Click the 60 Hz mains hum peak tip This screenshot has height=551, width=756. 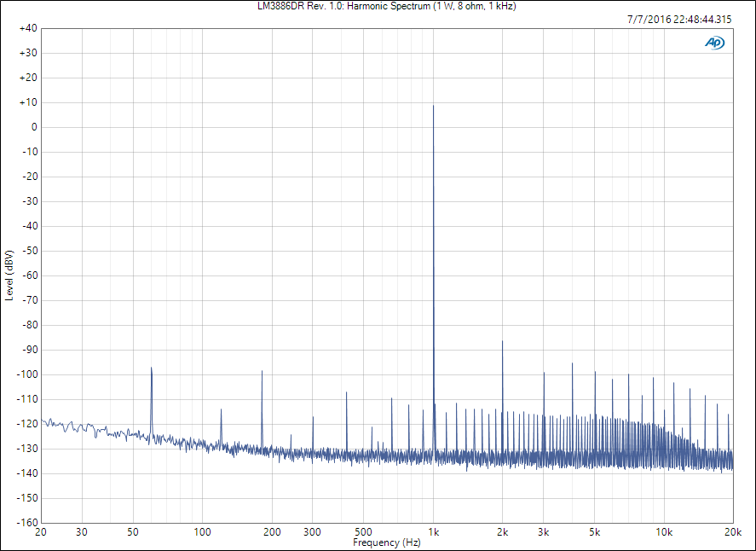tap(152, 368)
